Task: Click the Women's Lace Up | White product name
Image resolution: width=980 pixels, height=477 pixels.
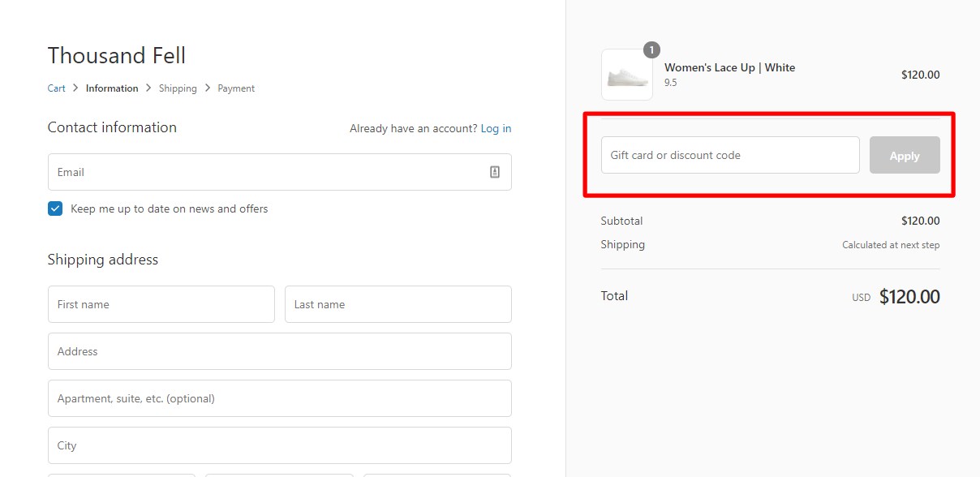Action: [730, 67]
